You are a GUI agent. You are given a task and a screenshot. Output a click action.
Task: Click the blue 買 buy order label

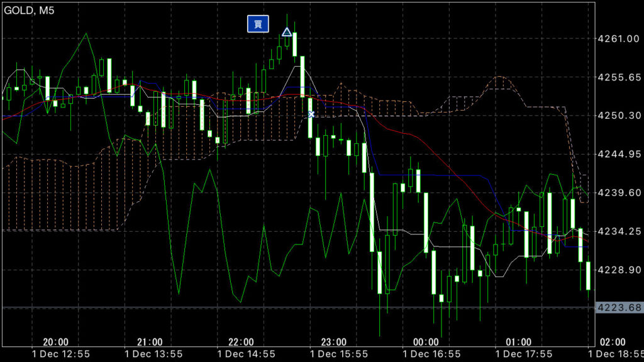[x=257, y=24]
